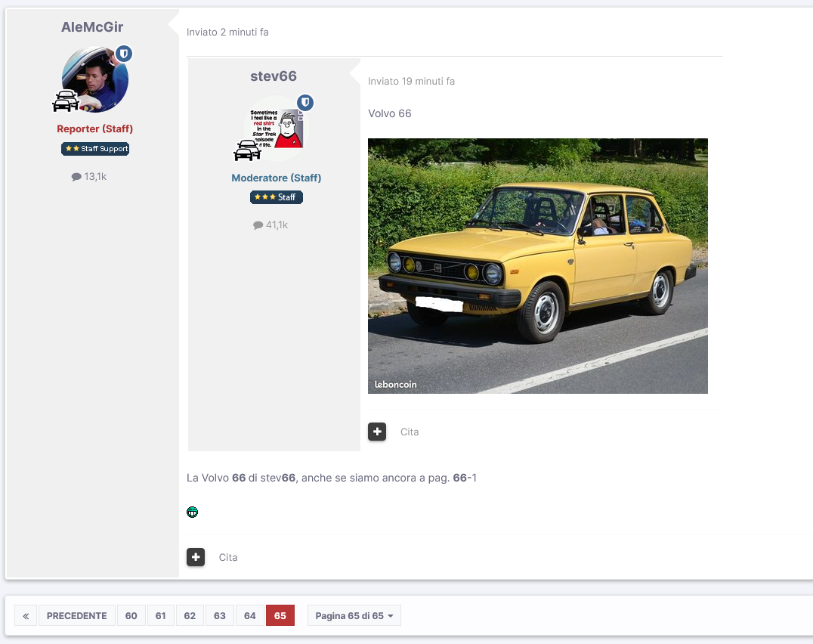
Task: Click Cita inside stev66's quoted post
Action: [410, 432]
